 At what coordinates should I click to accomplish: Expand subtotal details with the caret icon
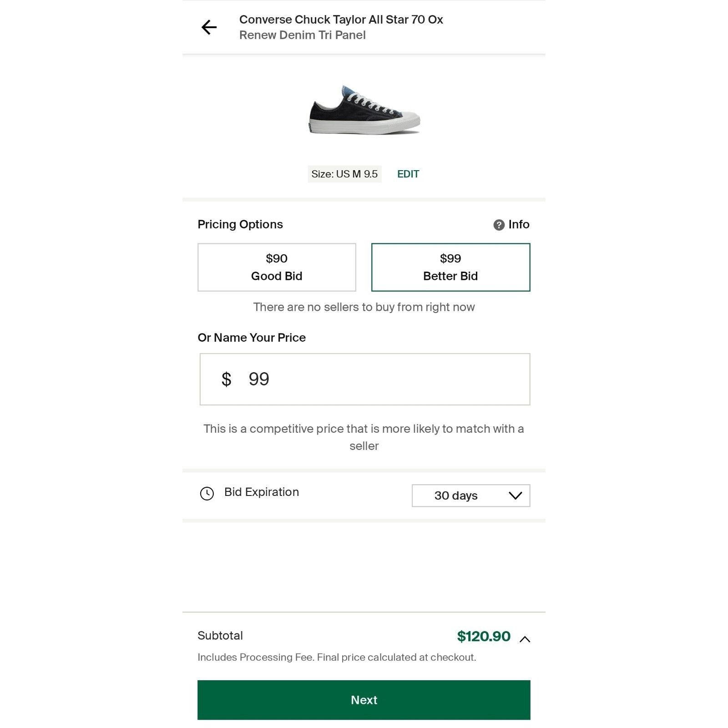pos(525,639)
